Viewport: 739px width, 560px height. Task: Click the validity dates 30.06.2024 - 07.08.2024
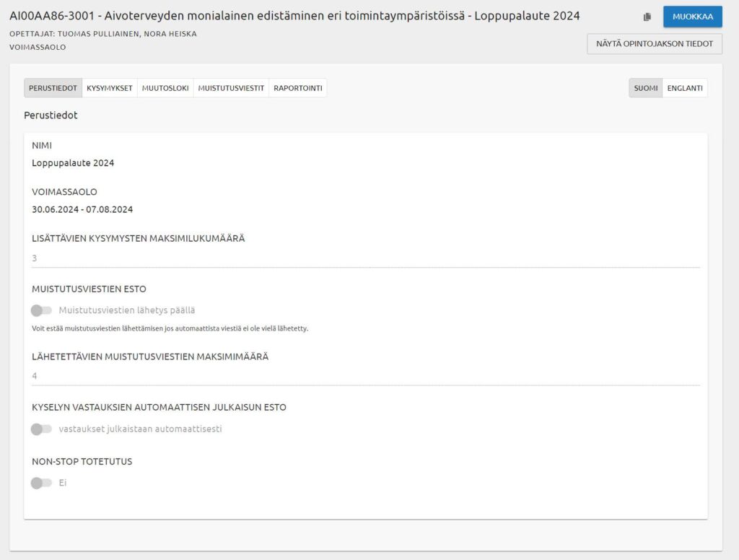point(82,210)
